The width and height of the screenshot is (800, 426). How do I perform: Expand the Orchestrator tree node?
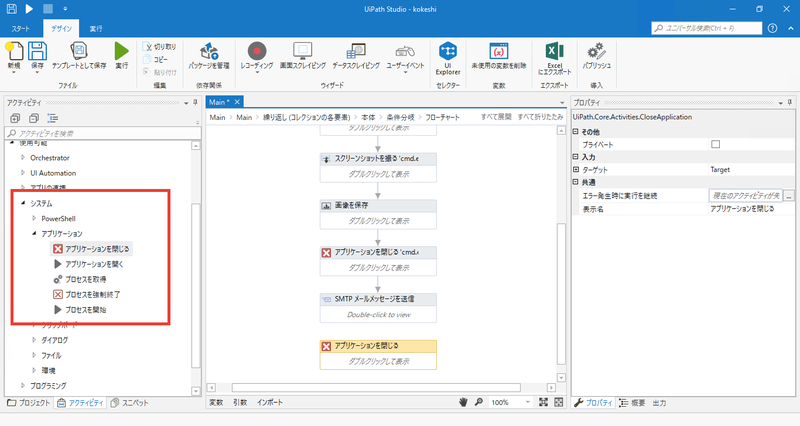tap(23, 158)
